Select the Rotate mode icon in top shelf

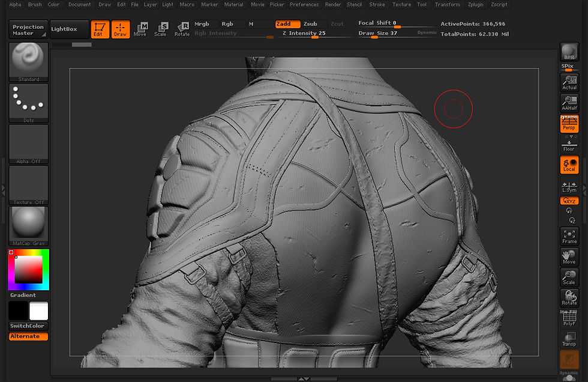(182, 29)
